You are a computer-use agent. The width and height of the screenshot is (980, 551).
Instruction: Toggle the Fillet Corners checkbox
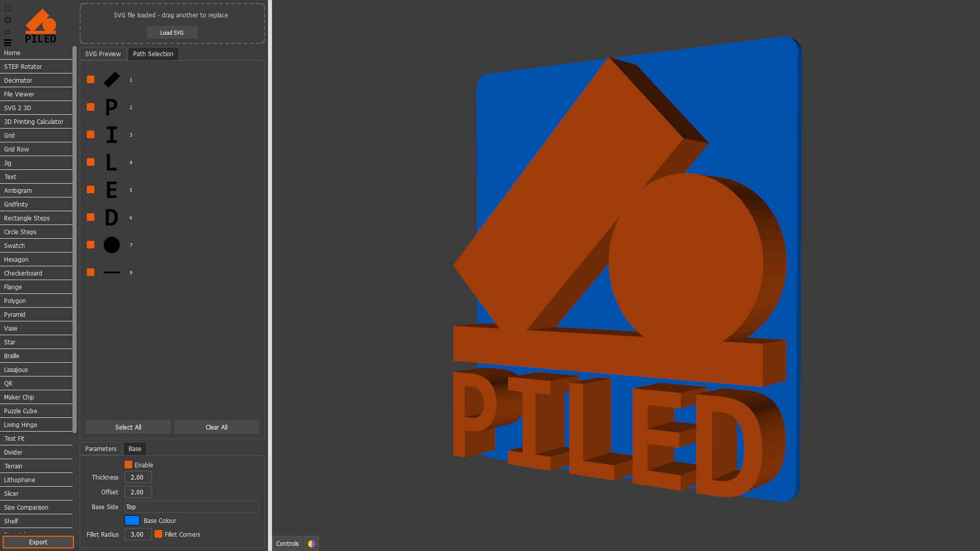[x=159, y=534]
